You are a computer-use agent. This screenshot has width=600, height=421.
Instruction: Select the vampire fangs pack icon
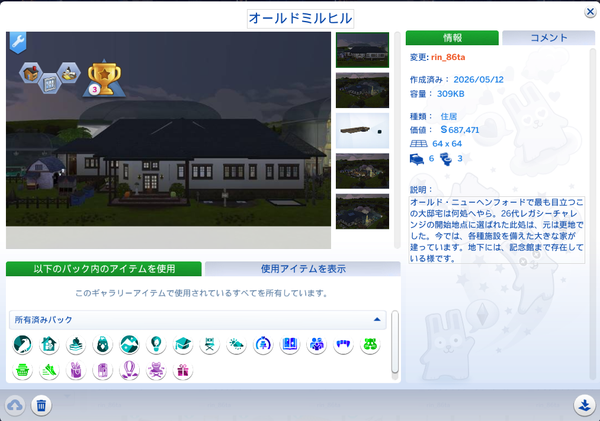[343, 344]
